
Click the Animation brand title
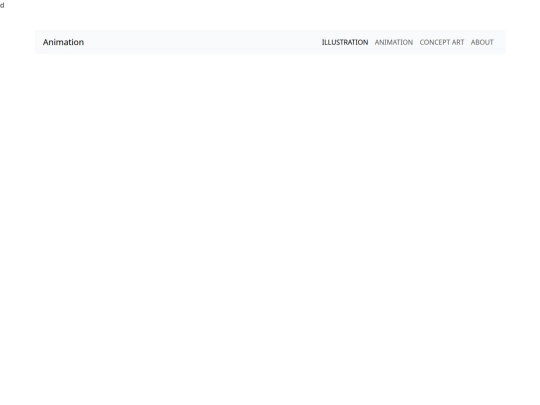63,42
